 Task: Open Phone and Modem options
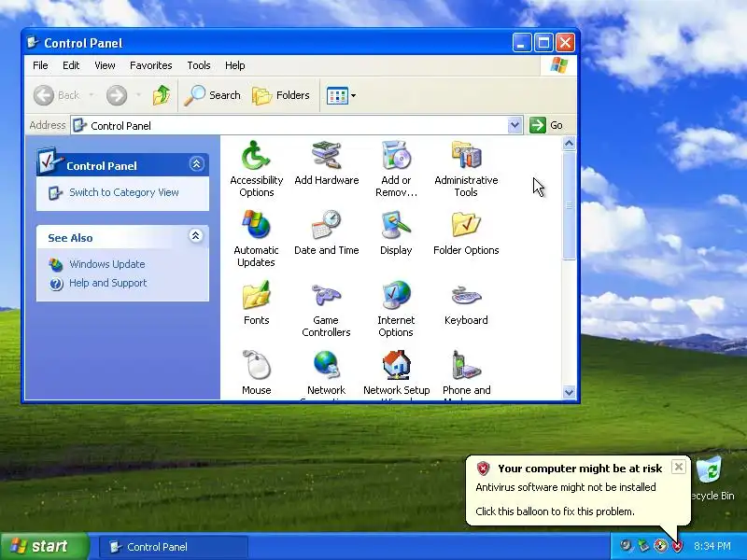click(466, 375)
